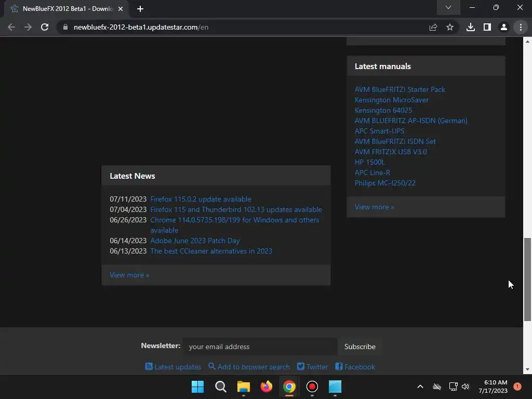Switch to Chrome taskbar icon
This screenshot has width=532, height=399.
[289, 387]
